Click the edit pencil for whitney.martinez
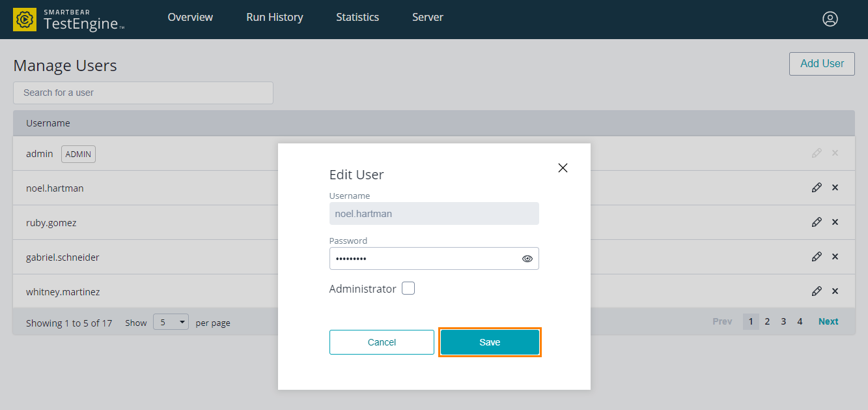868x410 pixels. point(817,291)
